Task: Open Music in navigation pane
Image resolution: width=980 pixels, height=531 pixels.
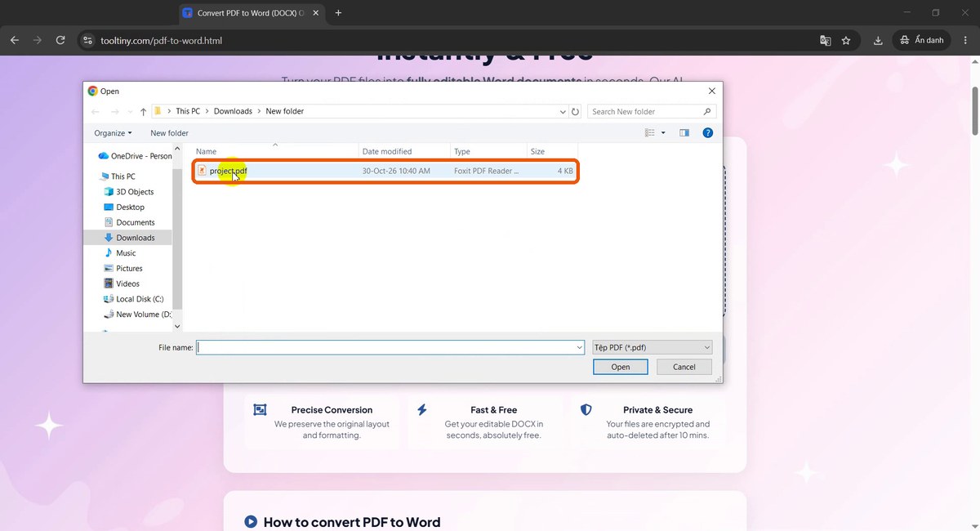Action: tap(119, 253)
